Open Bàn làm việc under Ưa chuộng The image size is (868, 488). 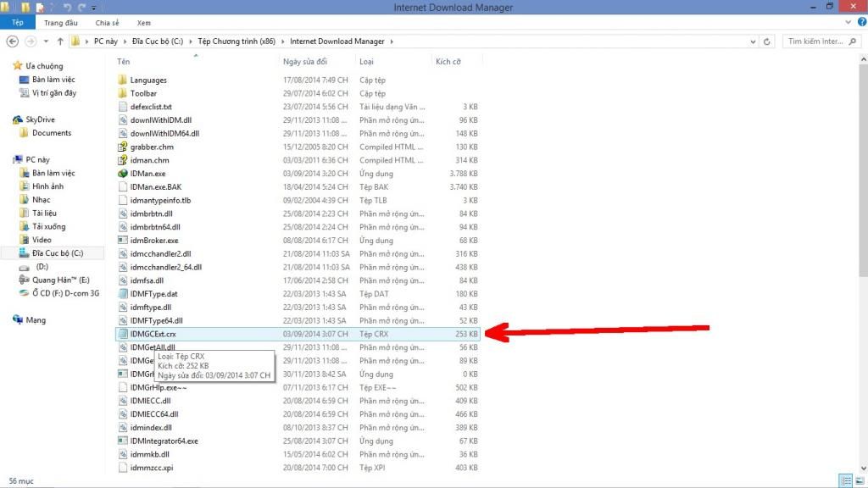coord(47,80)
